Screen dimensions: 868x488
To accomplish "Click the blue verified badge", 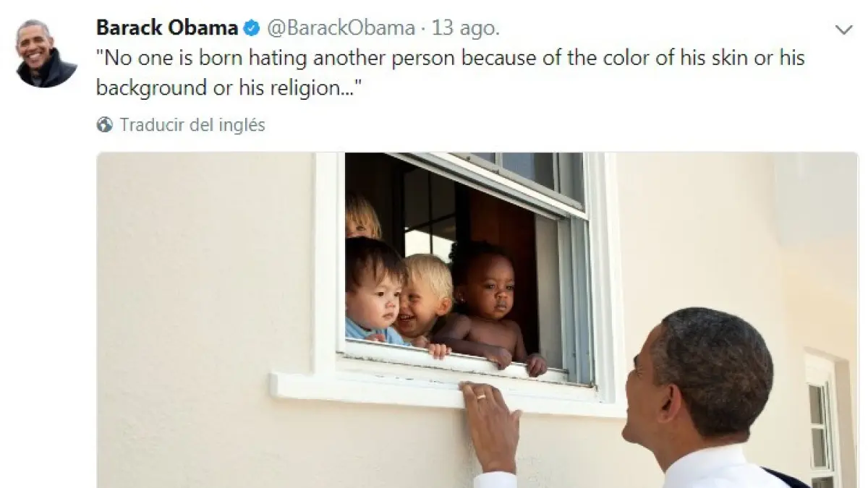I will [252, 29].
